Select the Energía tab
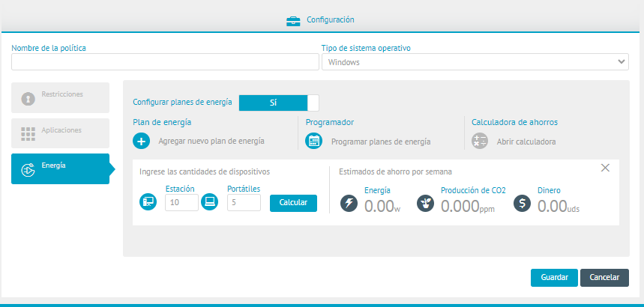The height and width of the screenshot is (307, 644). coord(61,168)
